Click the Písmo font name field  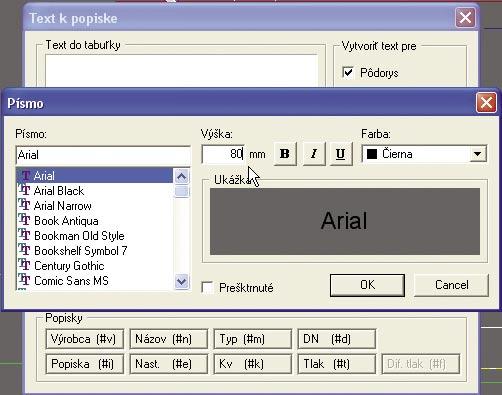(103, 155)
